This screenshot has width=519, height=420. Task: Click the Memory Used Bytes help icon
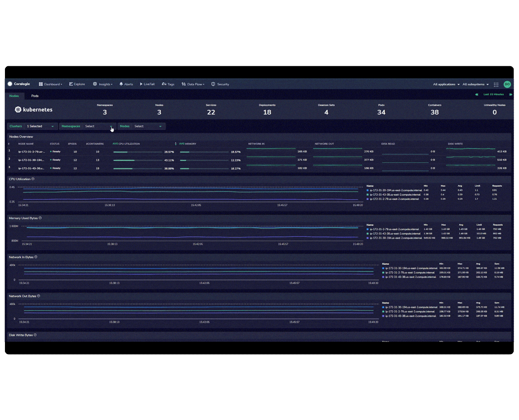pos(40,218)
